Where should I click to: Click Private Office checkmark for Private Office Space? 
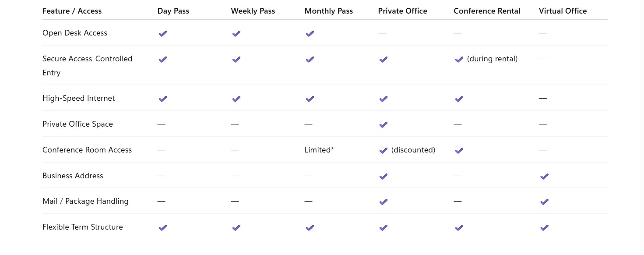(x=384, y=124)
